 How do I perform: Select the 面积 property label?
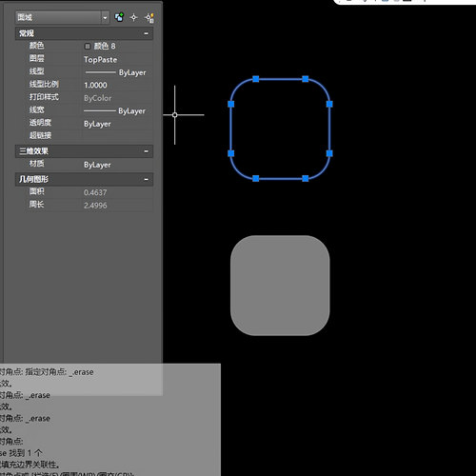point(36,191)
